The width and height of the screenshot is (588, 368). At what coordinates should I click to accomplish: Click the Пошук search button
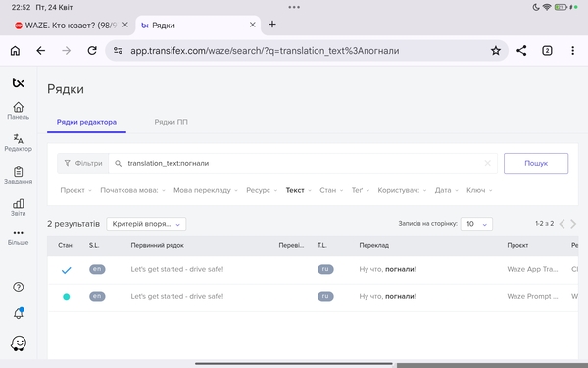coord(536,163)
